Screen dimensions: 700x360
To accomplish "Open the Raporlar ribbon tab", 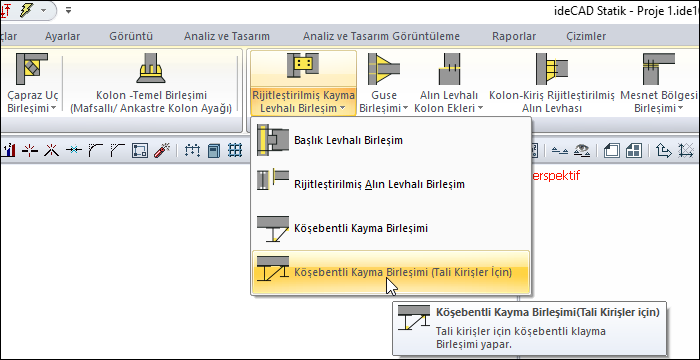I will coord(514,36).
